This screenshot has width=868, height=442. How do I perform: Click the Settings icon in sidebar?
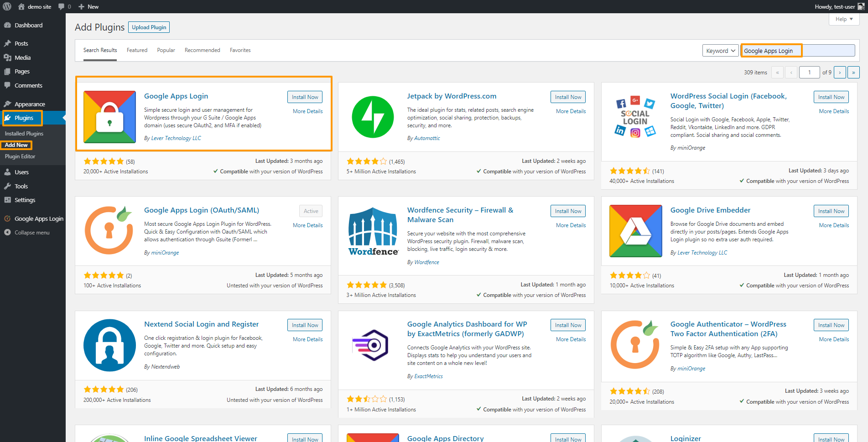click(7, 200)
